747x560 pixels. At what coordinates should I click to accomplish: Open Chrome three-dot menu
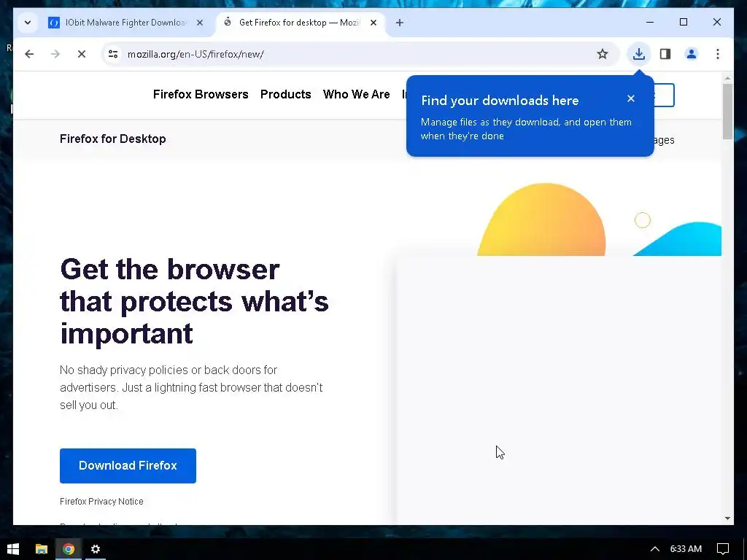718,54
